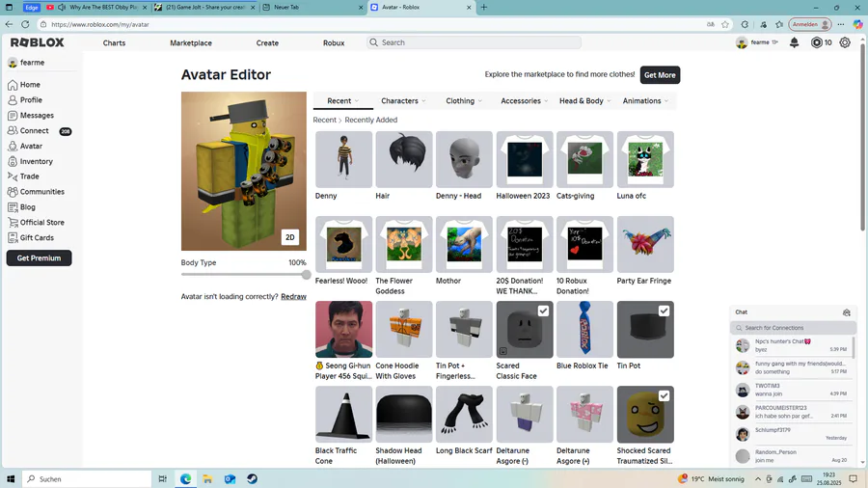Unequip the Scared Classic Face checkbox
Image resolution: width=868 pixels, height=488 pixels.
(543, 311)
